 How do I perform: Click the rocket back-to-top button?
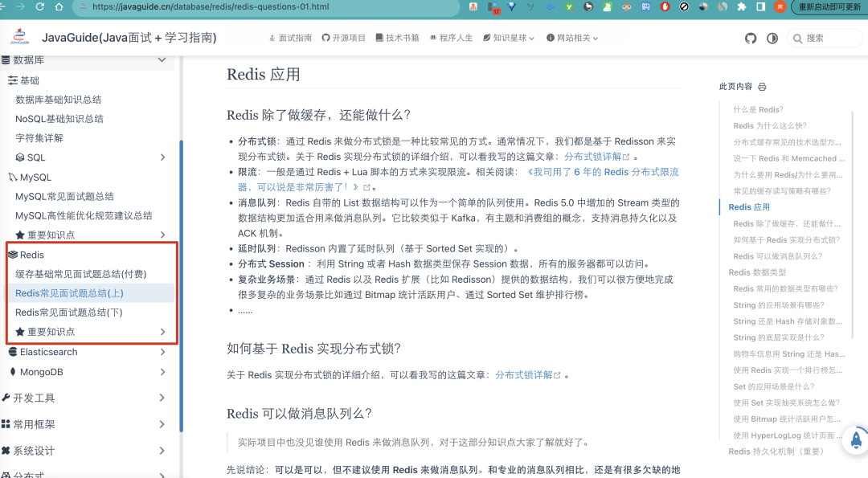(856, 439)
